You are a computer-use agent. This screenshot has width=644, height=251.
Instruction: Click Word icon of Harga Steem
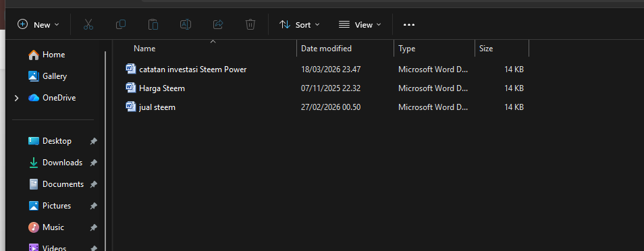click(131, 88)
